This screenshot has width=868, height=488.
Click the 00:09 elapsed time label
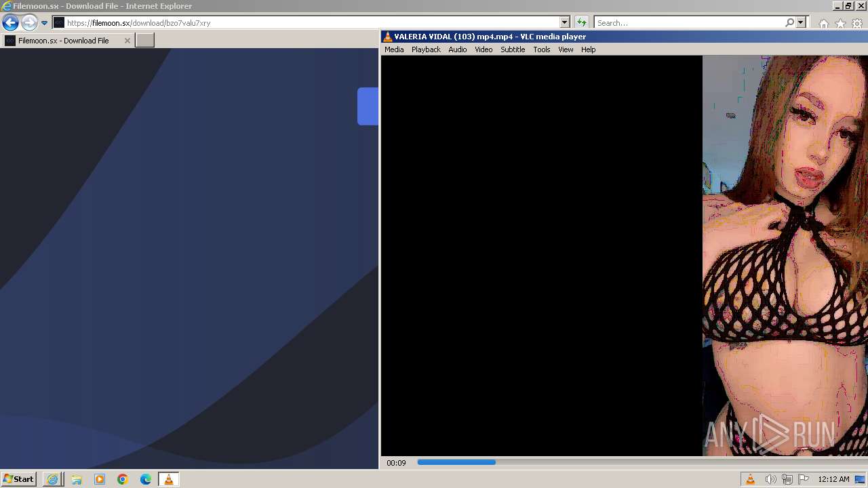click(396, 463)
